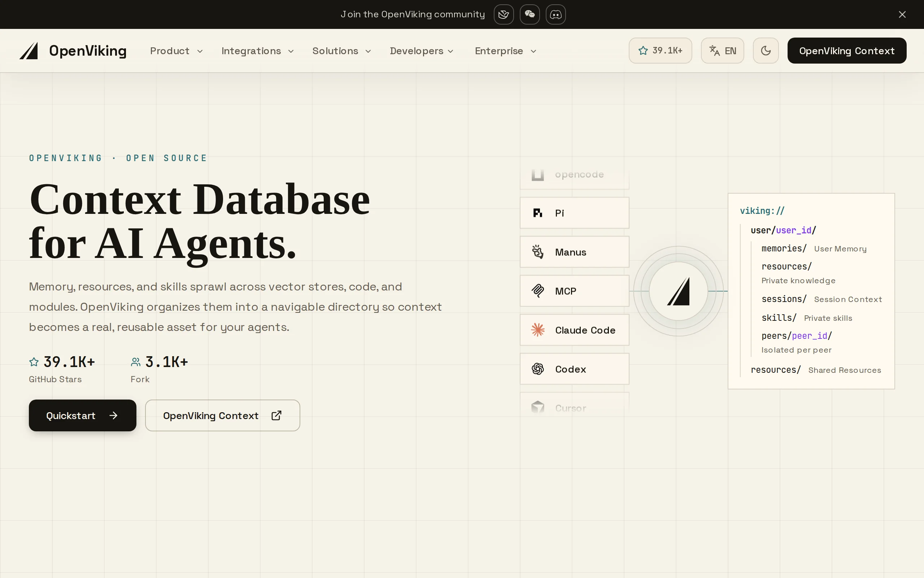The image size is (924, 578).
Task: Open the outlined OpenViking Context hero link
Action: pos(223,415)
